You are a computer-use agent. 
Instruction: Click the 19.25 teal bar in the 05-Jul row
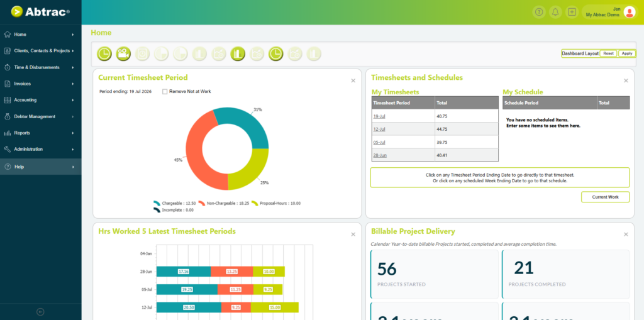pos(187,289)
